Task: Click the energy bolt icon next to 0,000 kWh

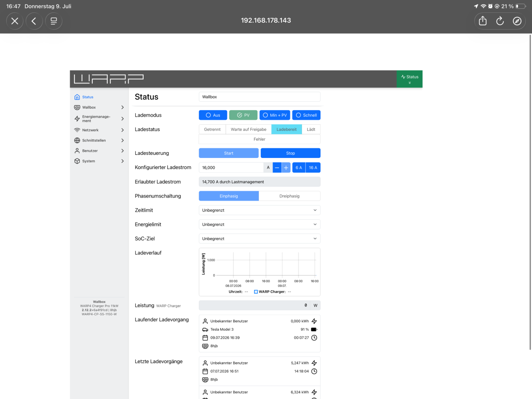Action: (314, 321)
